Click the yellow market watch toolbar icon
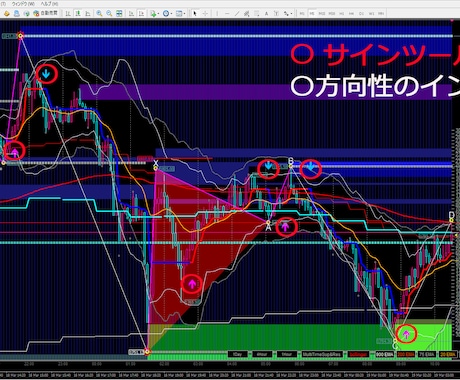The width and height of the screenshot is (460, 380). click(x=7, y=14)
